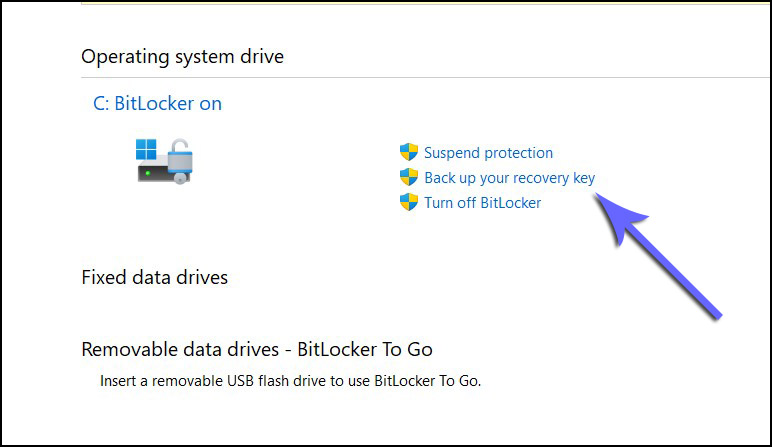Expand Removable data drives - BitLocker To Go
This screenshot has height=447, width=772.
[256, 350]
